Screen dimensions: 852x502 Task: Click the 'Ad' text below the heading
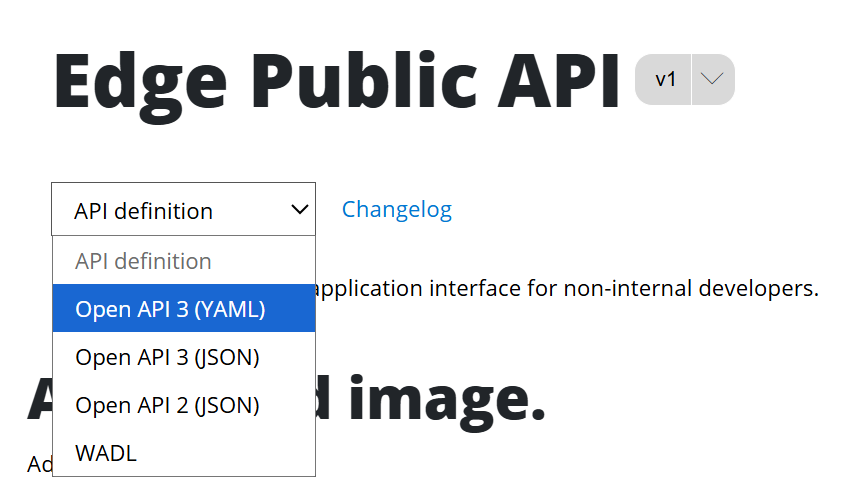pyautogui.click(x=39, y=464)
